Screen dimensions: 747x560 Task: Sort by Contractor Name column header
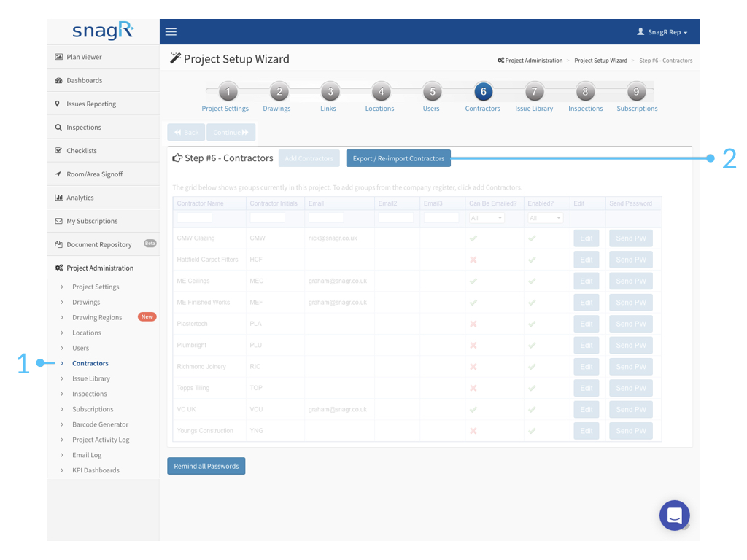[200, 203]
